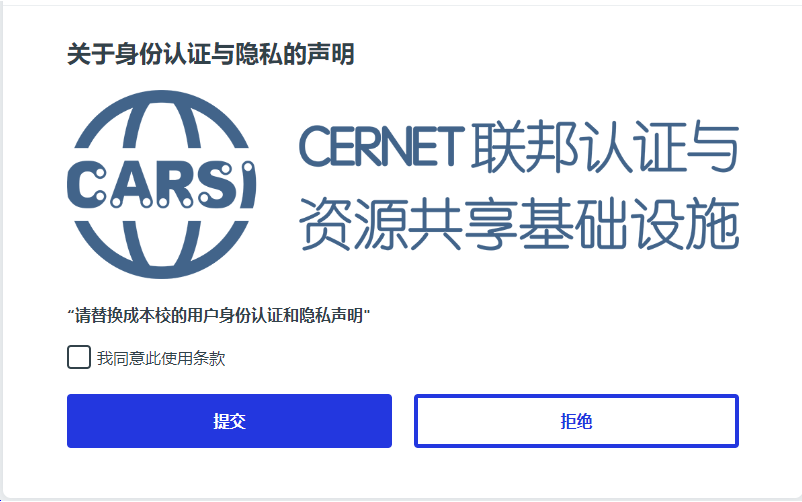Click the 拒绝 reject button
802x502 pixels.
576,421
